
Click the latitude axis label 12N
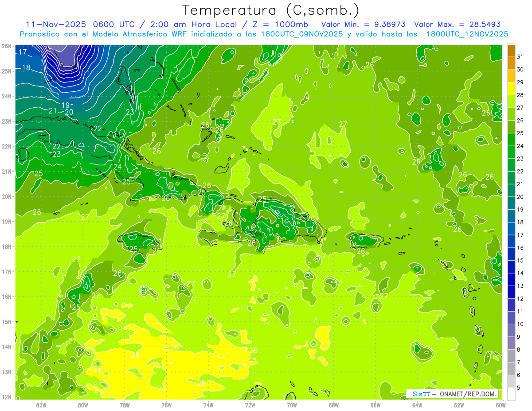pyautogui.click(x=7, y=397)
